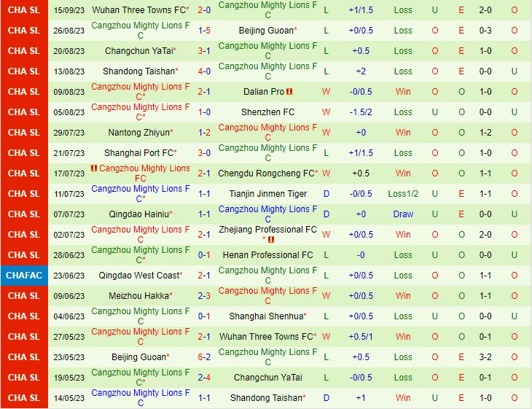Click the date 14/05/23
The width and height of the screenshot is (532, 409).
pyautogui.click(x=69, y=398)
